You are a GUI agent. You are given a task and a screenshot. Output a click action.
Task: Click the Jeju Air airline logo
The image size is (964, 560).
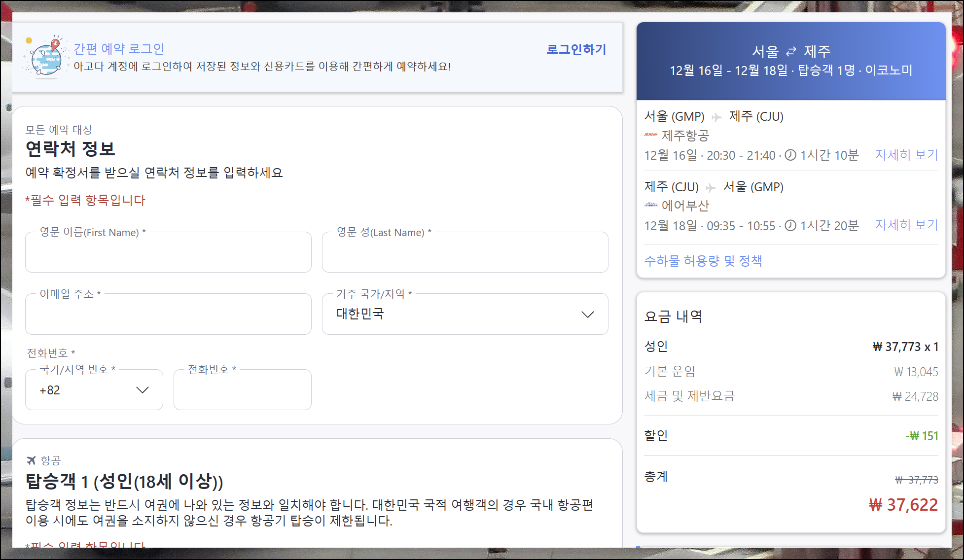[x=651, y=135]
